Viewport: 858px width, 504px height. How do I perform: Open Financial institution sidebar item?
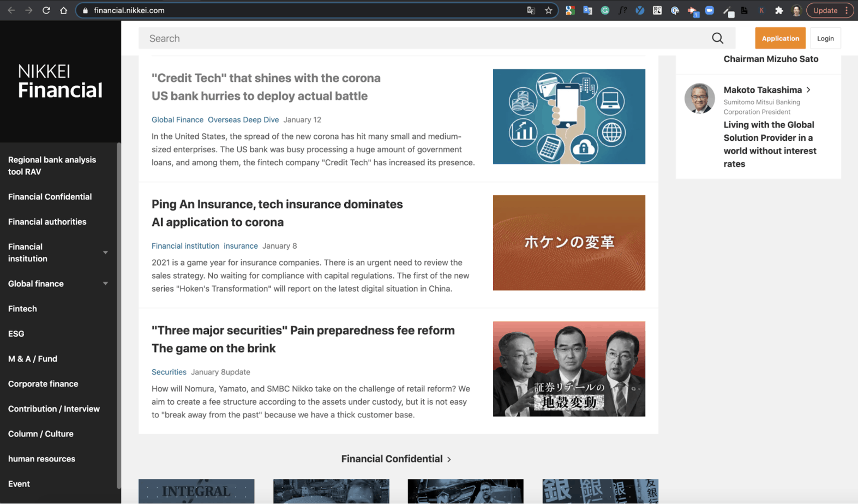(x=28, y=253)
